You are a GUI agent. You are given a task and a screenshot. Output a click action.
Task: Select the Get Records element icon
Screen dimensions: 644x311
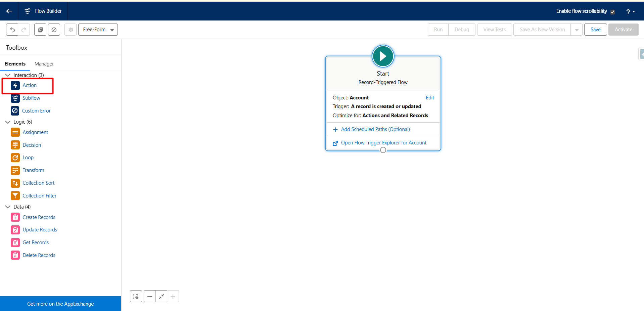15,242
